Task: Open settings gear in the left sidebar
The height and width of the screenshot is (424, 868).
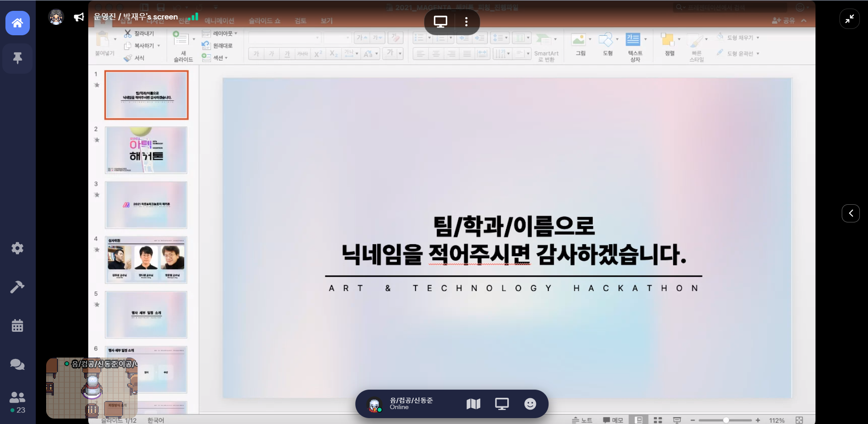Action: coord(17,248)
